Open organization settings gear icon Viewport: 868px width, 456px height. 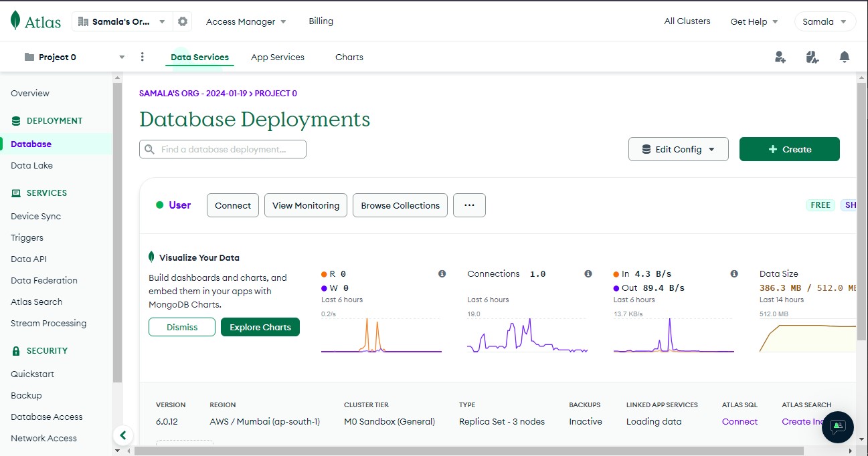tap(183, 21)
